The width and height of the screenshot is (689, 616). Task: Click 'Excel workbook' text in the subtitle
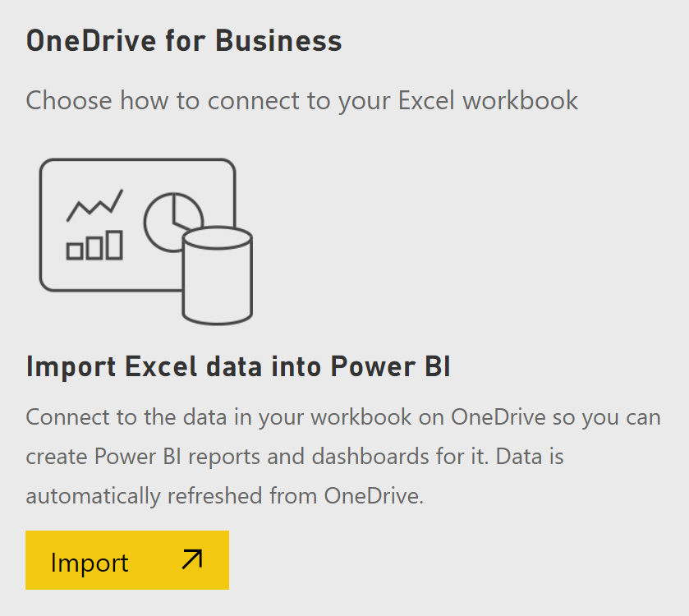pyautogui.click(x=488, y=100)
